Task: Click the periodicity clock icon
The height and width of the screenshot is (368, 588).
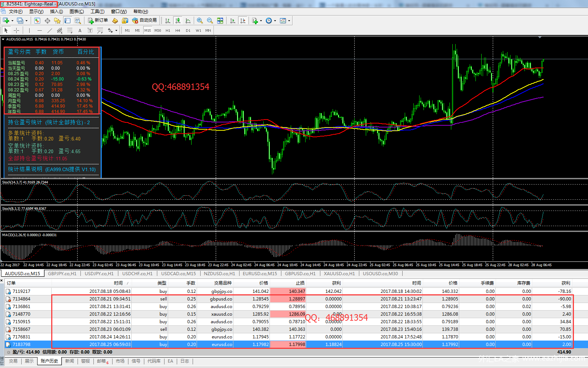Action: coord(269,21)
